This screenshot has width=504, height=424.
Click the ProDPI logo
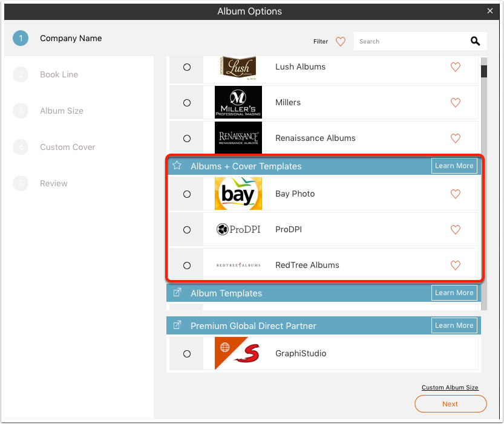coord(238,229)
